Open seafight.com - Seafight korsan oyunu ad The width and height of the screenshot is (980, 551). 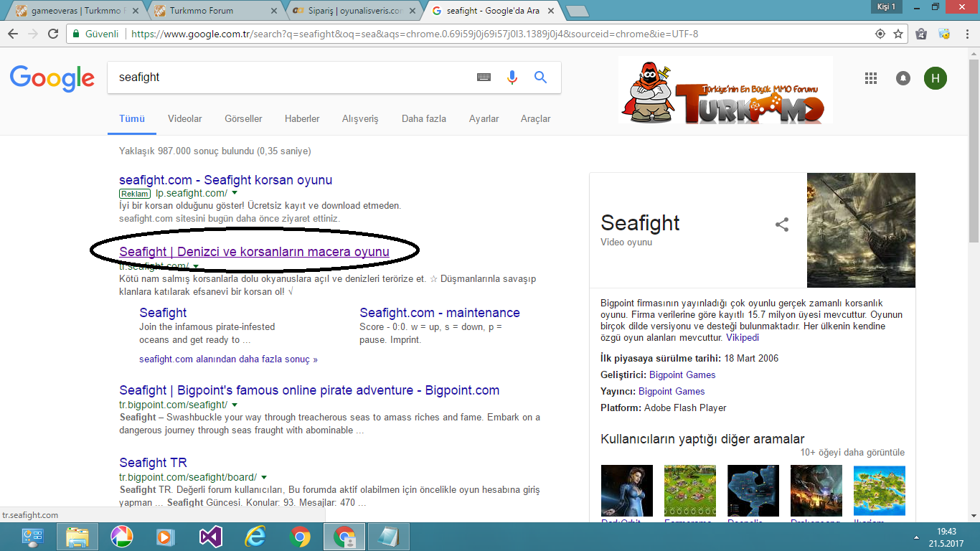click(x=225, y=180)
